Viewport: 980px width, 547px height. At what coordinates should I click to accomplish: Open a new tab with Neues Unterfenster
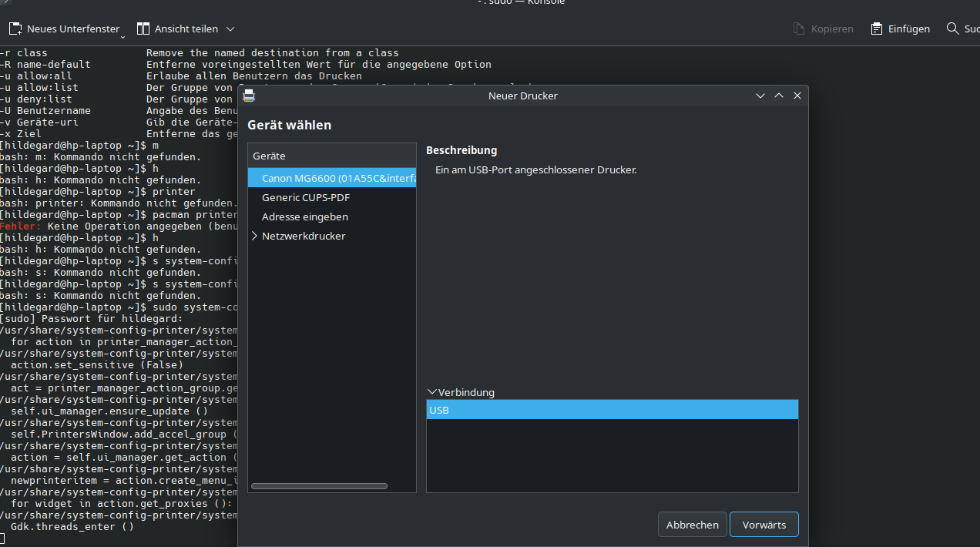(63, 29)
